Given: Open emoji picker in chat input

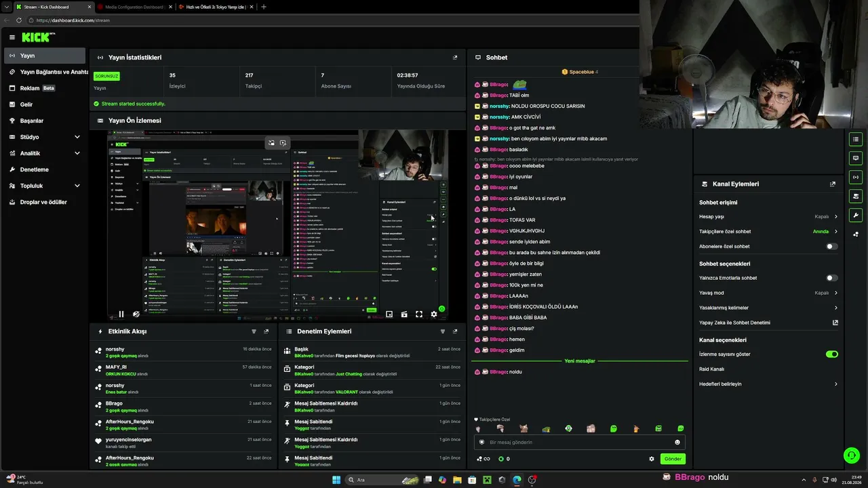Looking at the screenshot, I should [677, 442].
